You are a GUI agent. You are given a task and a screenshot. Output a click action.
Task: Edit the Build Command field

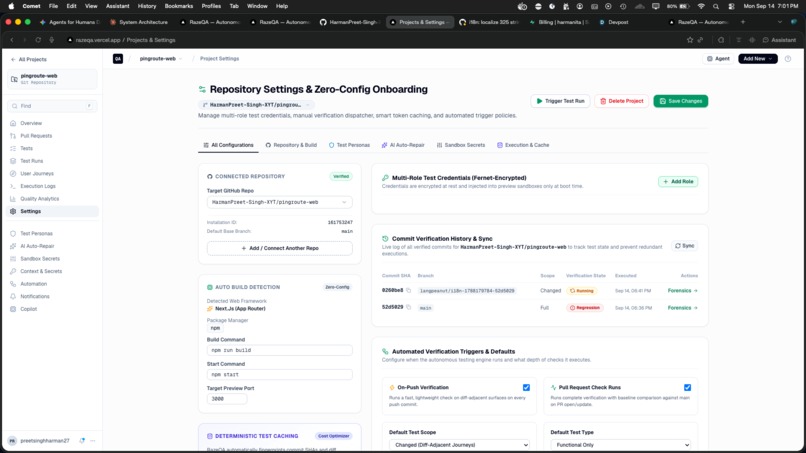(280, 350)
